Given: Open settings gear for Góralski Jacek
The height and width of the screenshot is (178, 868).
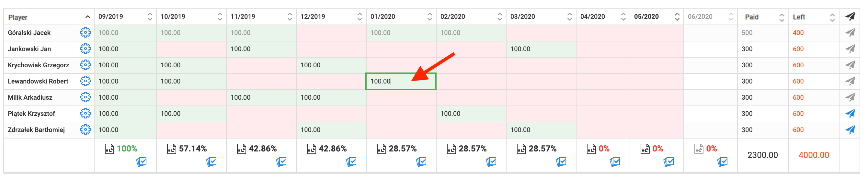Looking at the screenshot, I should coord(85,33).
